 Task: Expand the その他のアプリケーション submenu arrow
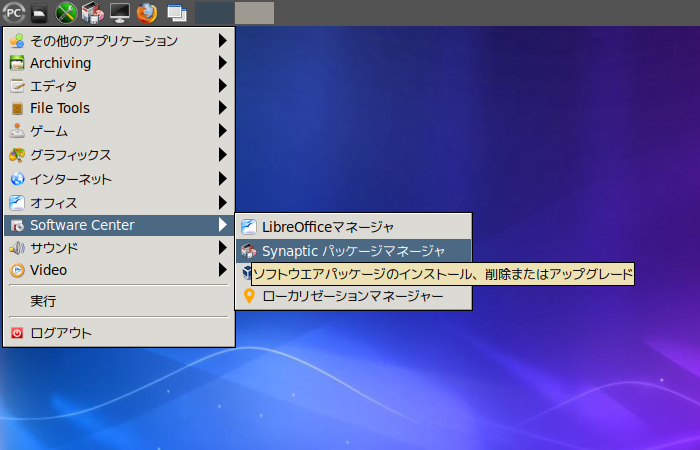click(222, 41)
